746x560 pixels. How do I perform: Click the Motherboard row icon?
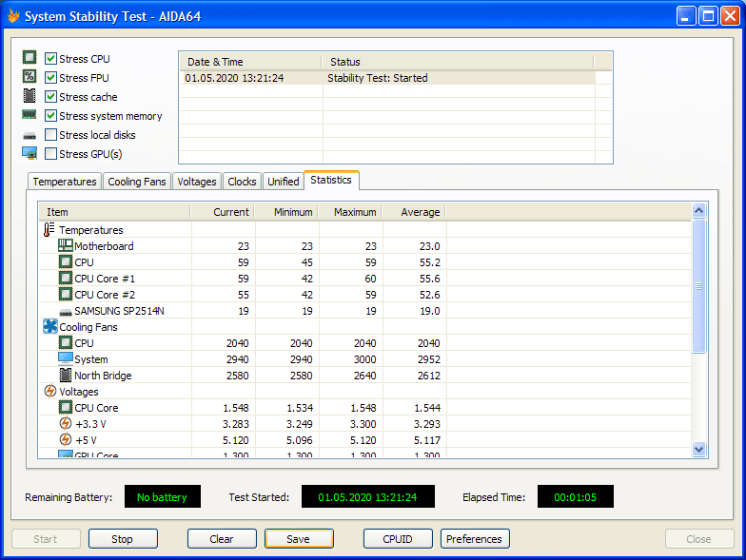pos(66,245)
